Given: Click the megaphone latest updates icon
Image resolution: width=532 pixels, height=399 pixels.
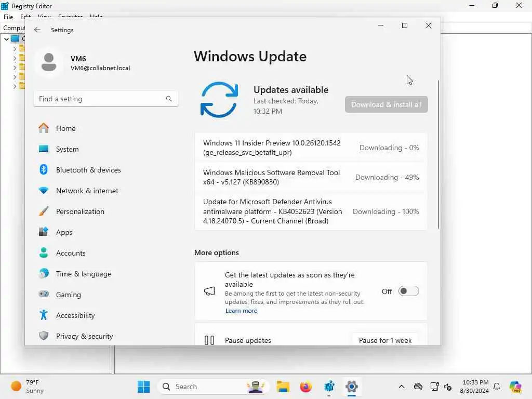Looking at the screenshot, I should click(209, 291).
